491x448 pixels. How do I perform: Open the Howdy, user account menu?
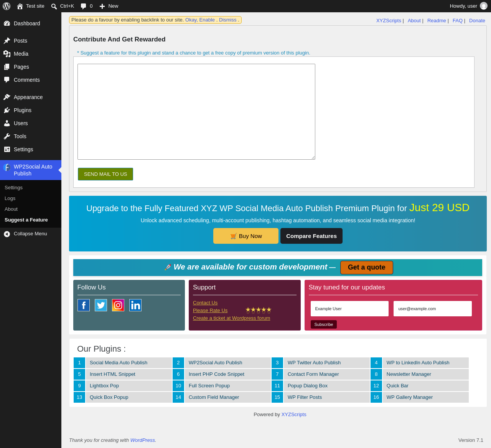click(468, 6)
